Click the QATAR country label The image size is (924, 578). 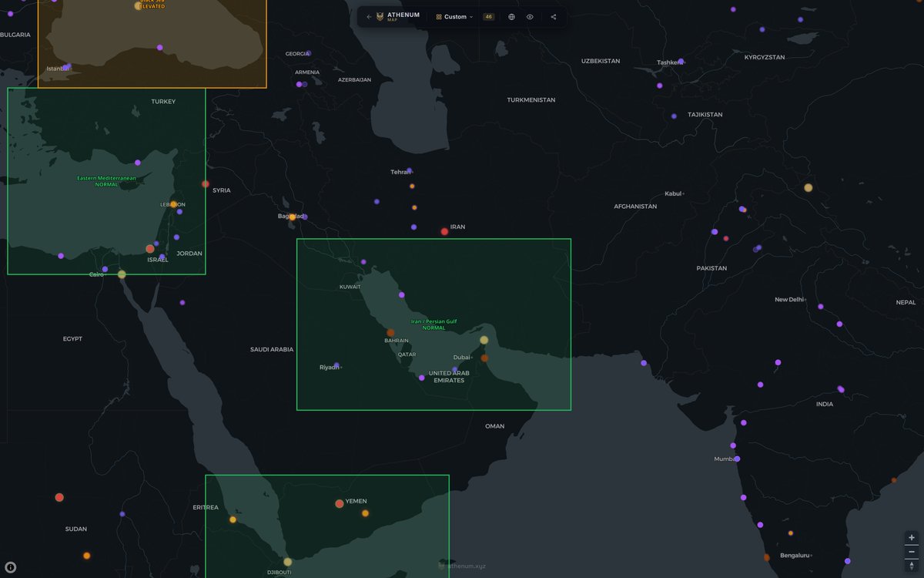407,355
